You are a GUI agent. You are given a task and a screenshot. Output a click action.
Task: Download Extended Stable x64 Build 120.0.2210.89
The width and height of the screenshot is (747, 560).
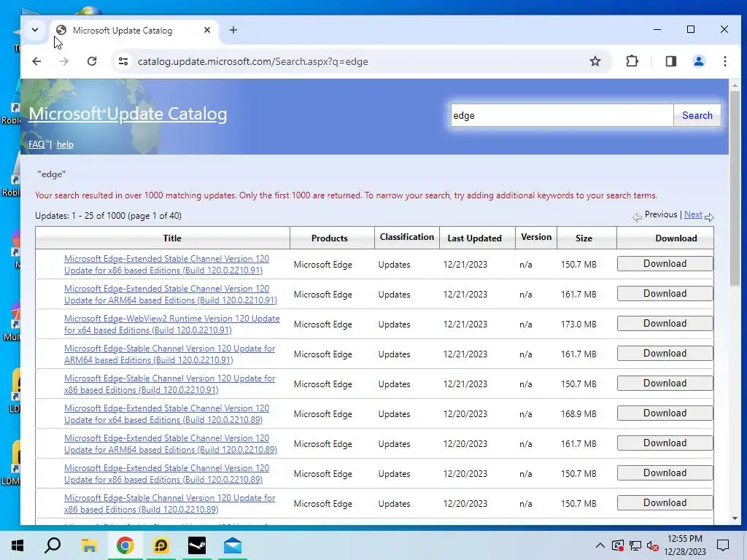tap(665, 413)
